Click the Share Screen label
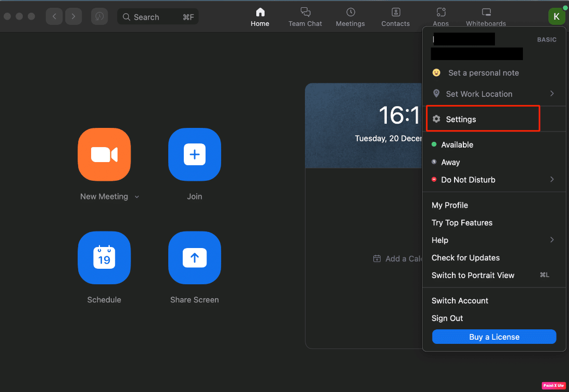This screenshot has width=569, height=392. 195,300
